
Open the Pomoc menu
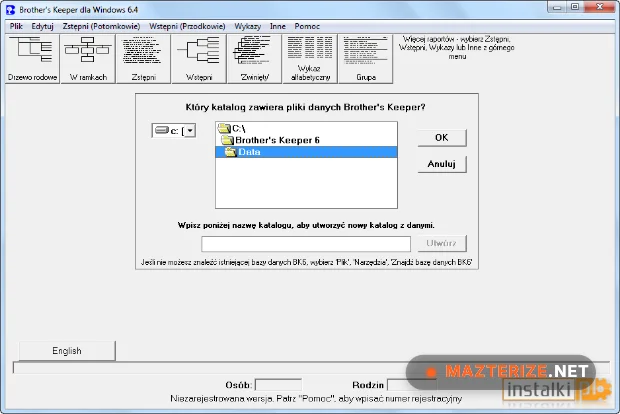click(x=307, y=26)
